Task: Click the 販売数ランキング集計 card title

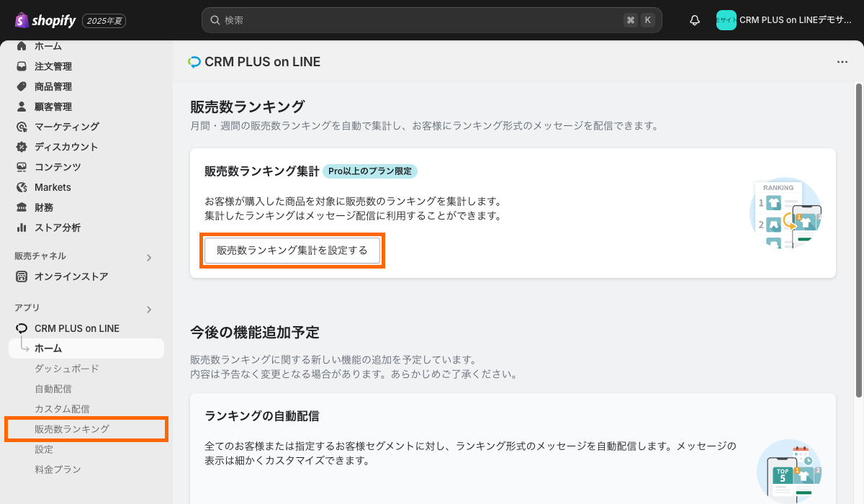Action: tap(262, 171)
